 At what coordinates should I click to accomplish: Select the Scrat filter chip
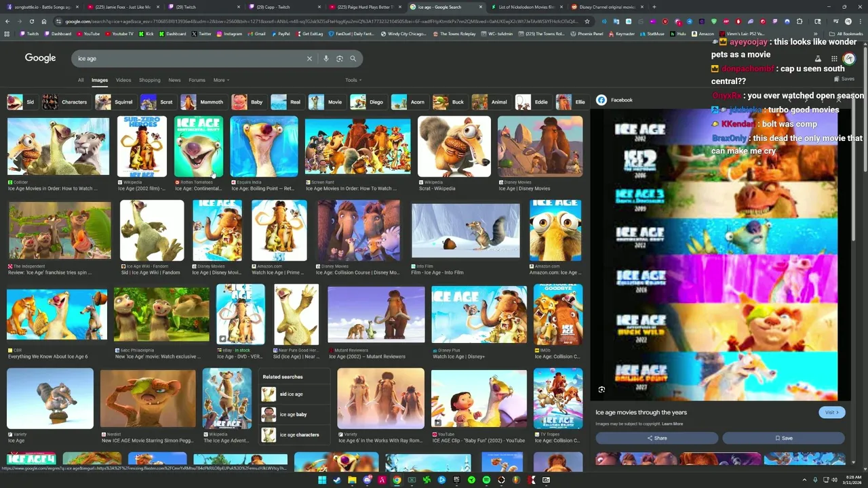coord(157,102)
